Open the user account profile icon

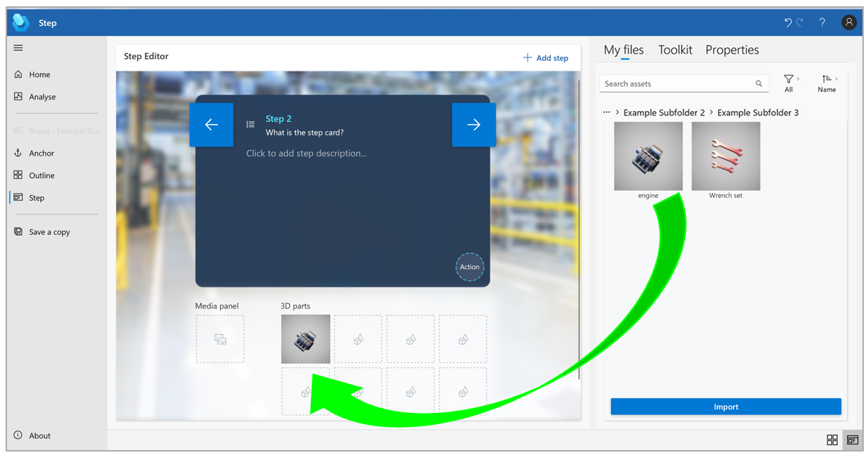tap(849, 22)
